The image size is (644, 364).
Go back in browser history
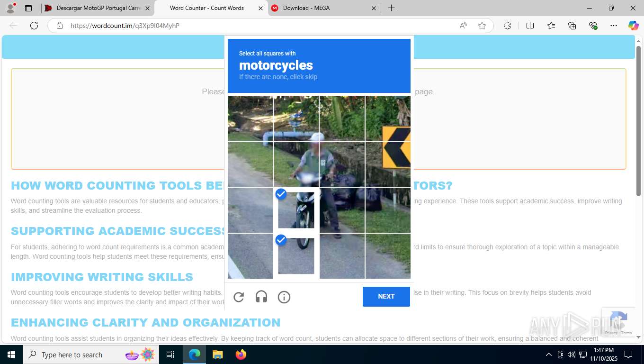[x=13, y=26]
